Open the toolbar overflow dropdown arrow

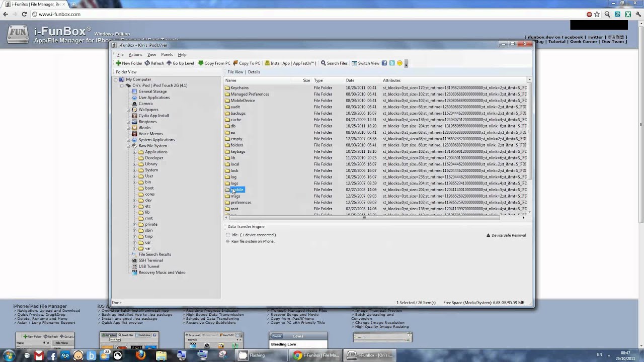(x=406, y=64)
